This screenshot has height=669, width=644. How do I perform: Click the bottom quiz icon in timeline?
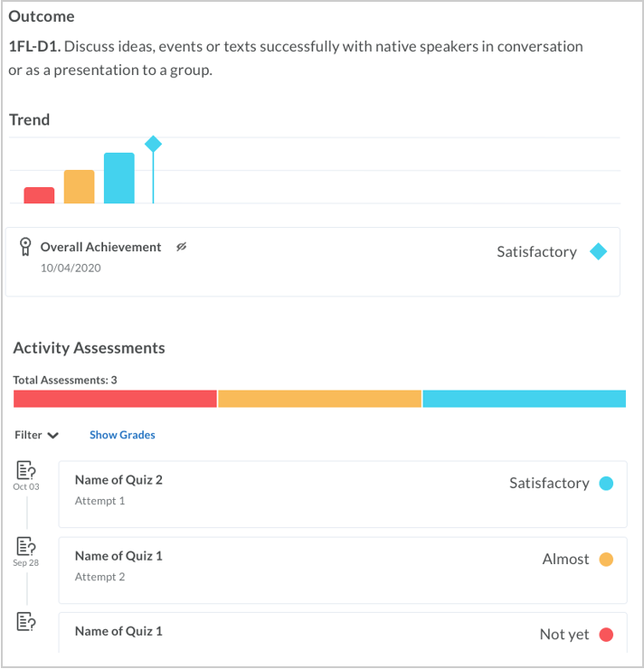tap(26, 621)
